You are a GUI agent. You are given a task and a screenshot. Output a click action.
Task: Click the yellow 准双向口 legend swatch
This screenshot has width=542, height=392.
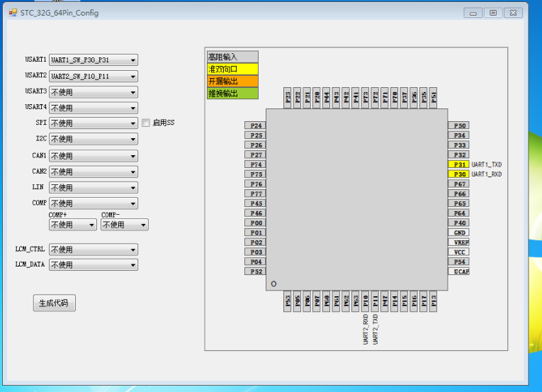pyautogui.click(x=232, y=69)
